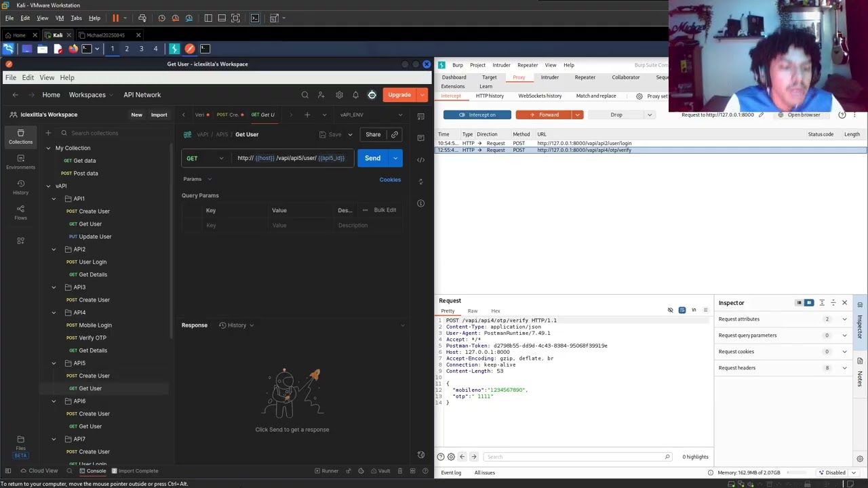Open the Postman Edit menu
Viewport: 868px width, 488px height.
[x=28, y=77]
